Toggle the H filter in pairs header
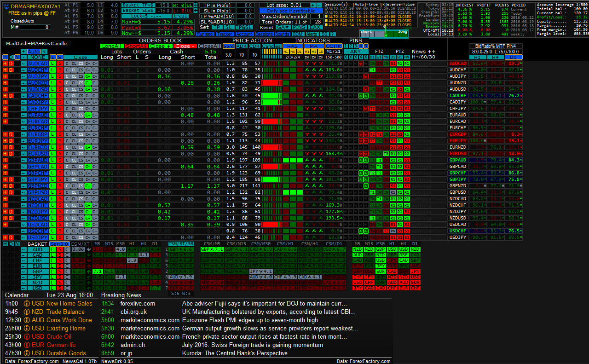Viewport: 589px width, 364px height. 6,58
